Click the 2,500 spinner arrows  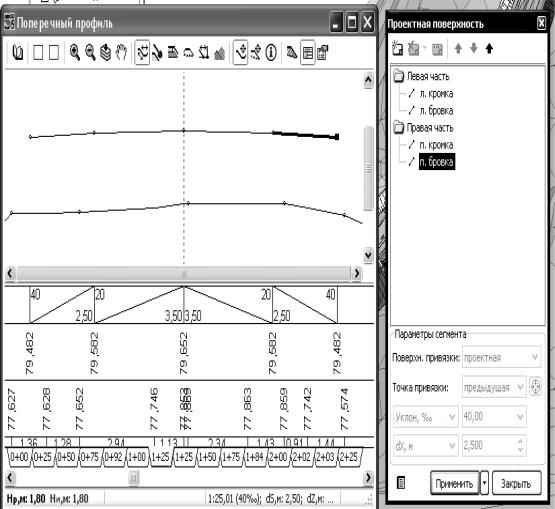coord(520,445)
